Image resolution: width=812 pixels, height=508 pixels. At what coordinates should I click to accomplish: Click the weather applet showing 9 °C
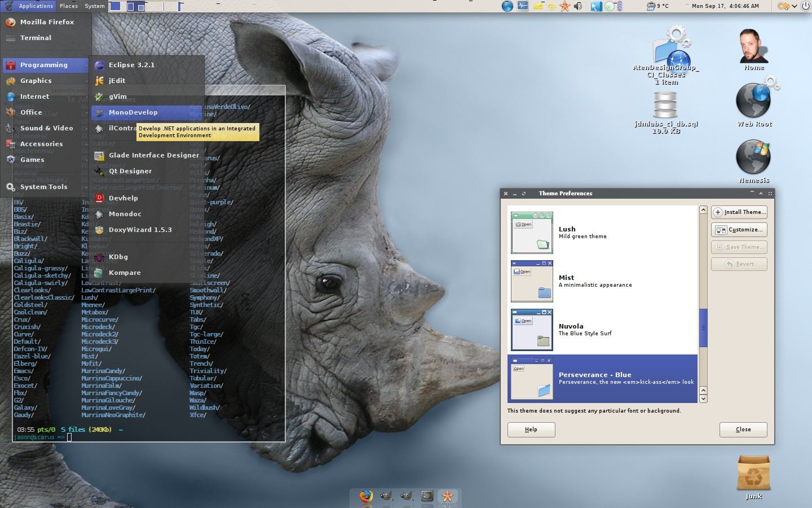tap(657, 6)
